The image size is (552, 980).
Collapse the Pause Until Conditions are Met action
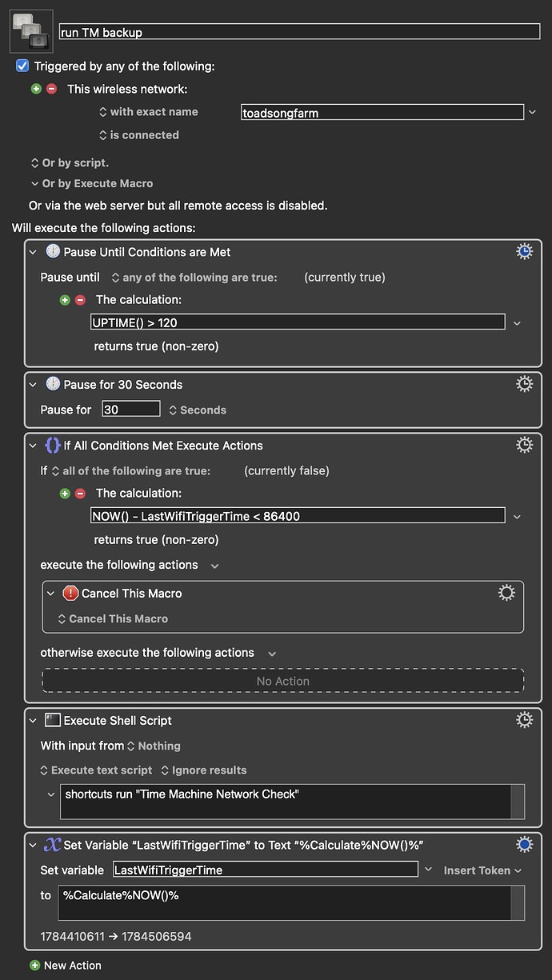[33, 252]
